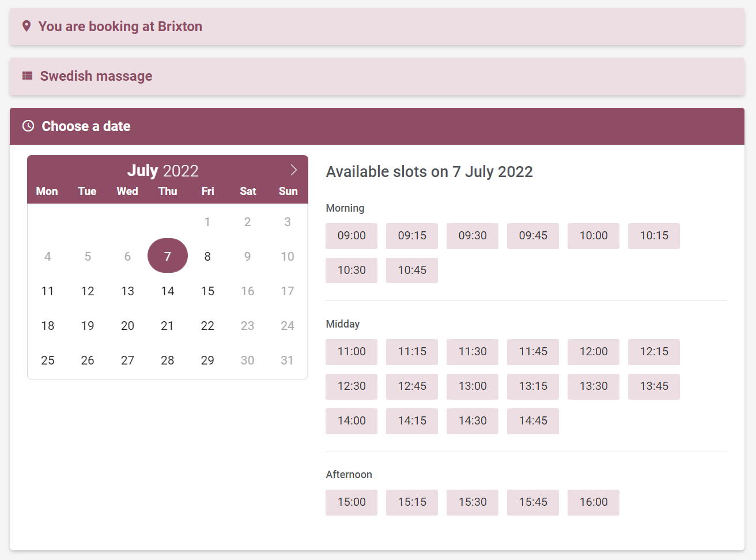Viewport: 756px width, 560px height.
Task: Select the 12:45 slot
Action: [412, 386]
